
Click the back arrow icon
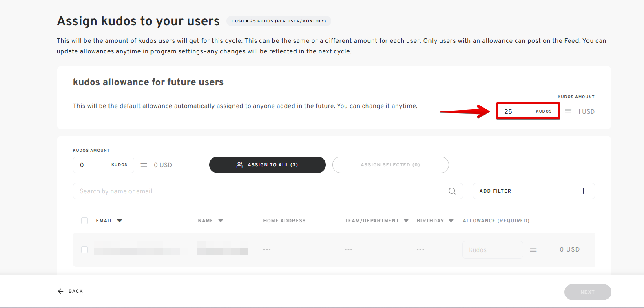tap(61, 291)
